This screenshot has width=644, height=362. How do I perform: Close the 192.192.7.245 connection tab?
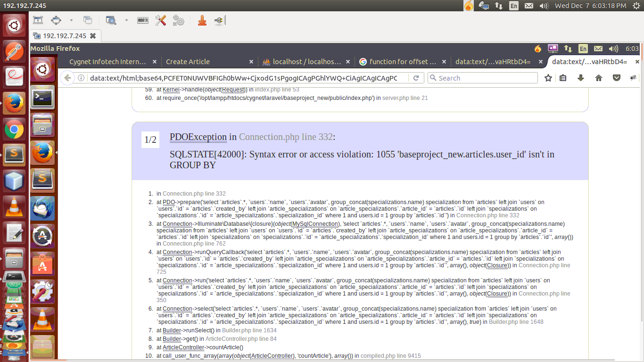click(x=93, y=36)
